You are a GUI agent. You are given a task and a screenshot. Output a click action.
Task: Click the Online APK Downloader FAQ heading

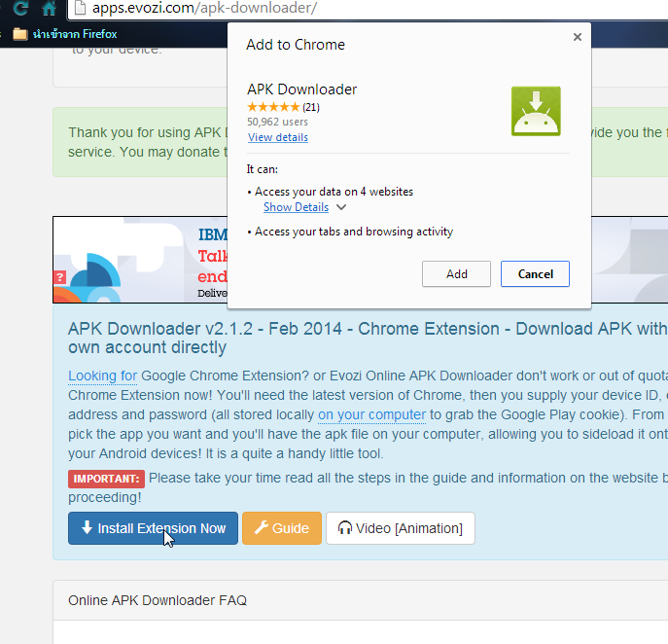tap(158, 600)
